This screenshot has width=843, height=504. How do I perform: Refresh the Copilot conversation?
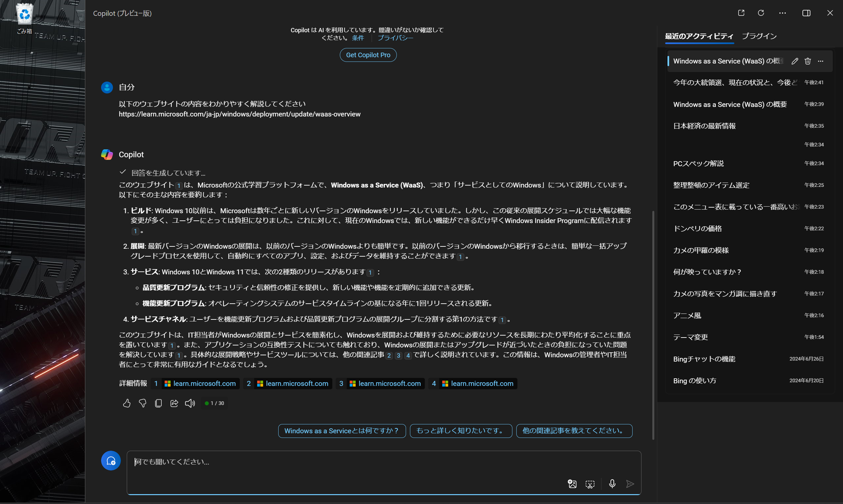761,13
